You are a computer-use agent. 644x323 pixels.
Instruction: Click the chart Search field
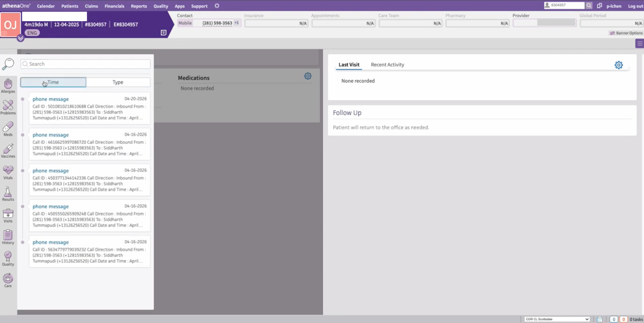coord(85,64)
